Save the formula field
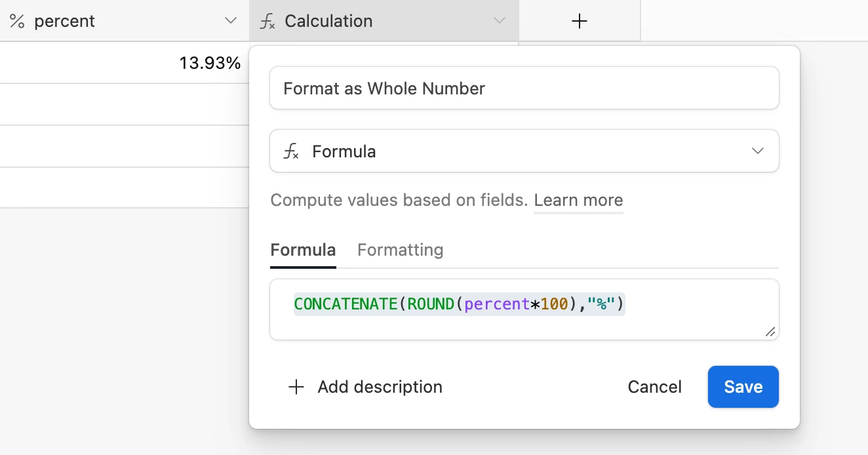The image size is (868, 455). (743, 387)
